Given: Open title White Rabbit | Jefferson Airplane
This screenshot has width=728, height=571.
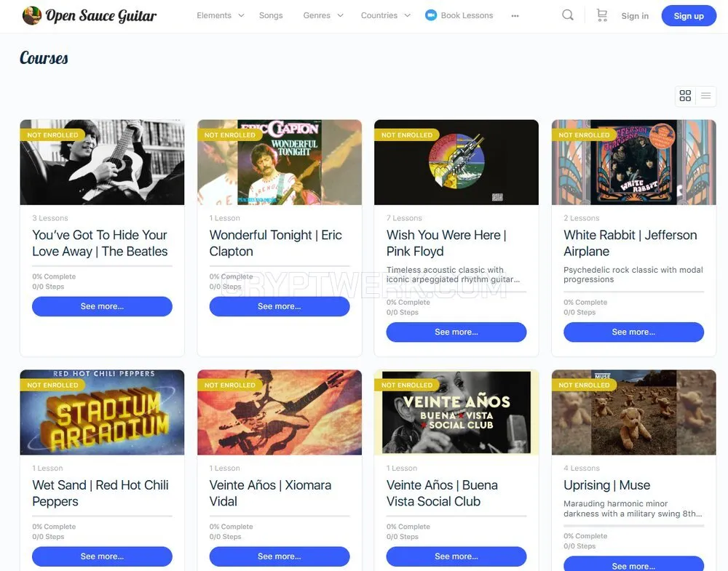Looking at the screenshot, I should click(x=630, y=243).
